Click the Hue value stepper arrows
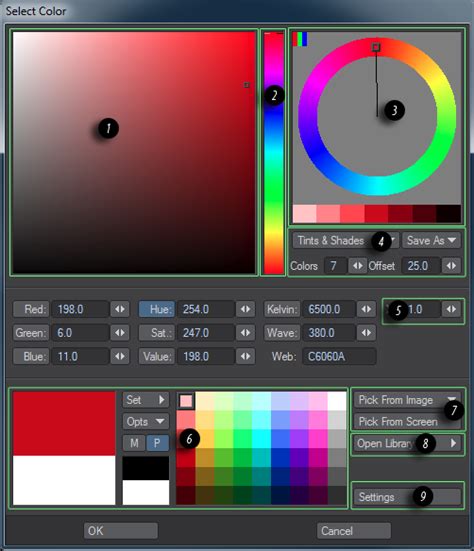Viewport: 474px width, 551px height. [x=245, y=309]
